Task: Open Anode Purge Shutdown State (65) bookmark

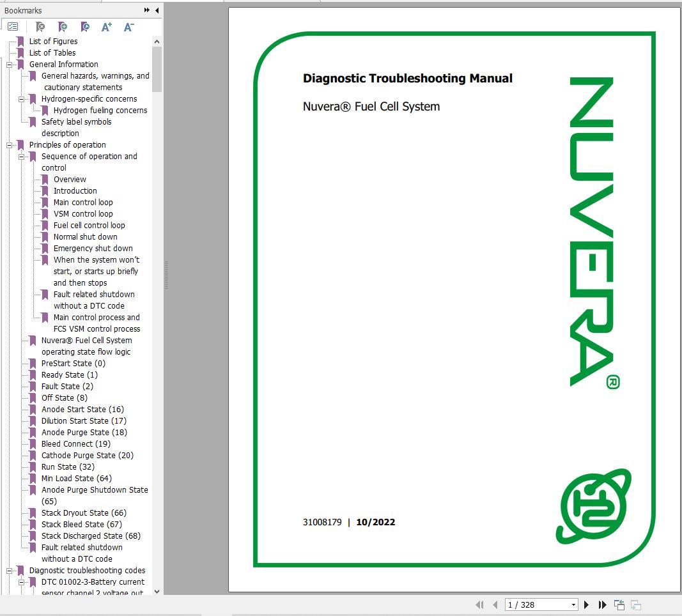Action: tap(95, 496)
